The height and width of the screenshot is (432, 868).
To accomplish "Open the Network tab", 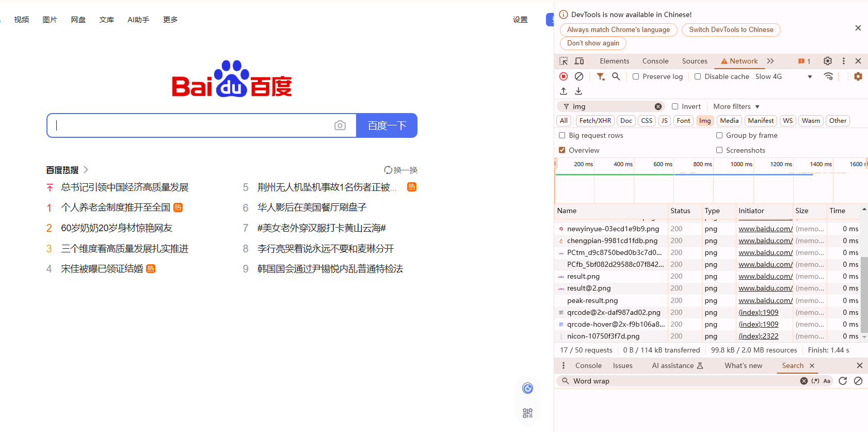I will (x=740, y=61).
